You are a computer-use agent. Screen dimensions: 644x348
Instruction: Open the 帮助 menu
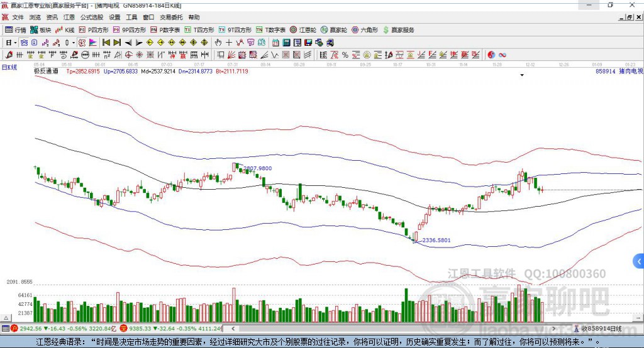coord(194,17)
